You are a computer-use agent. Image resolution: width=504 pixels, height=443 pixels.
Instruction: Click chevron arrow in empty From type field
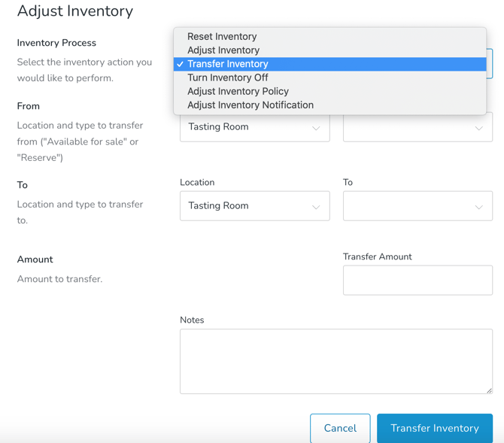(x=478, y=128)
